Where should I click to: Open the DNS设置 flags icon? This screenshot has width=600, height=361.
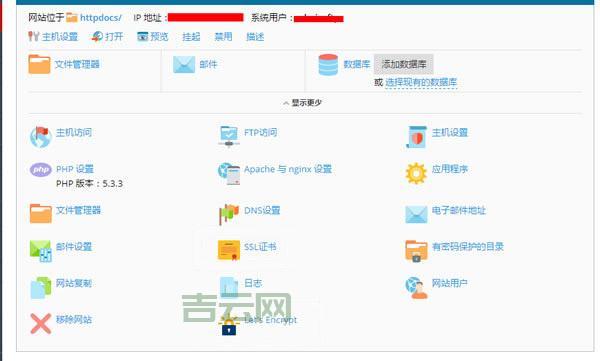pos(229,214)
